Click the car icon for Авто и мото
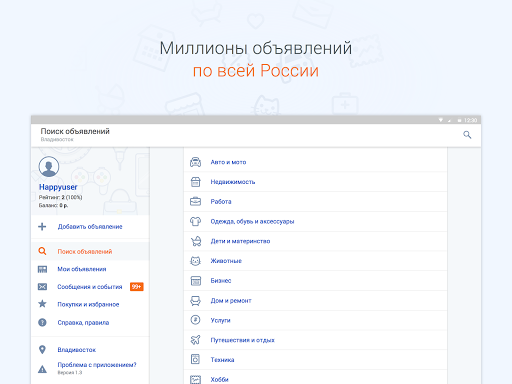 click(195, 162)
